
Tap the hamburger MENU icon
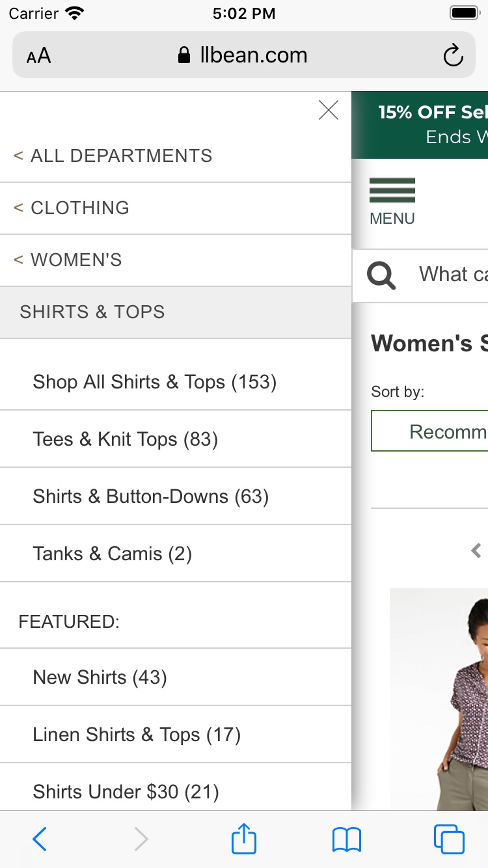click(392, 200)
